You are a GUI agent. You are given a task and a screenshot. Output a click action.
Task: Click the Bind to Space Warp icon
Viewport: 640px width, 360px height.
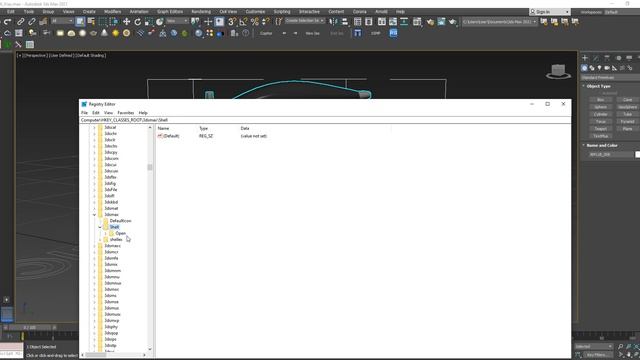(43, 22)
